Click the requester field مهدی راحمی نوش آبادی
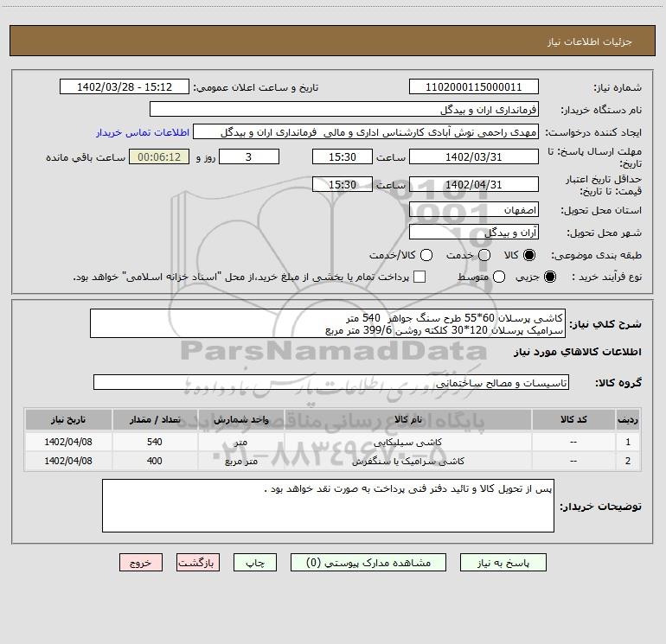Image resolution: width=666 pixels, height=644 pixels. 366,132
